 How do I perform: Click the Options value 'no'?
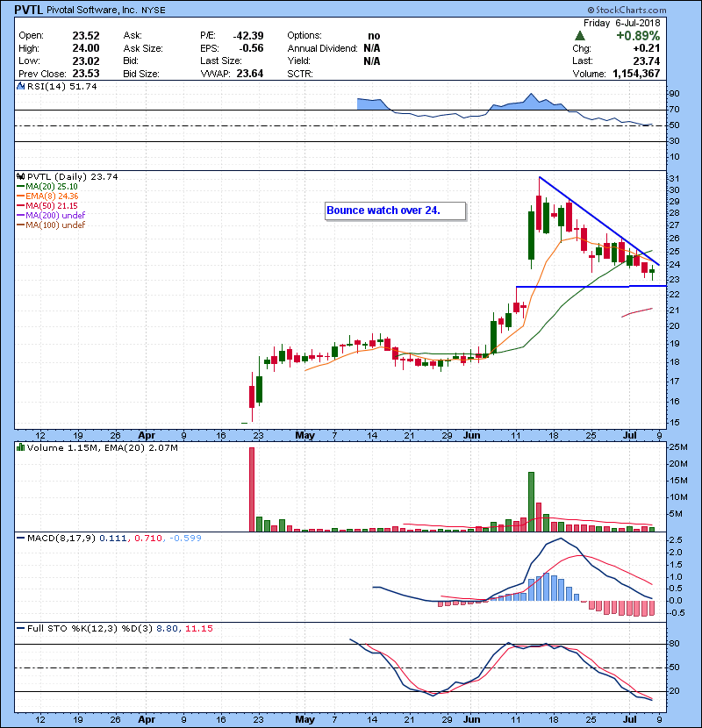[374, 36]
